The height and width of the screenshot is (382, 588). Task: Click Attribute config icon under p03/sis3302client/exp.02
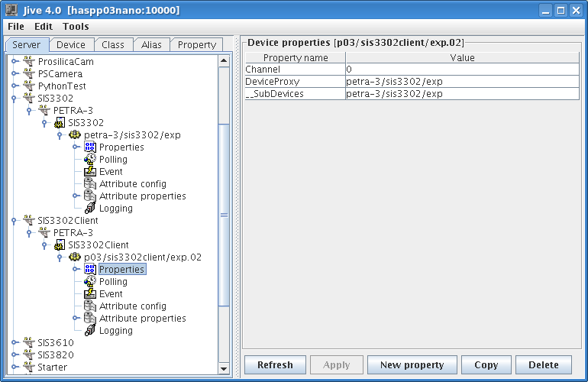[90, 306]
